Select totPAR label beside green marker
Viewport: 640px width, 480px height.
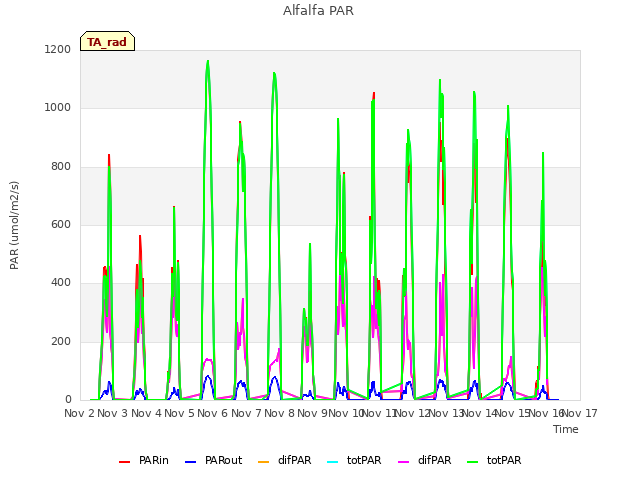pyautogui.click(x=504, y=460)
